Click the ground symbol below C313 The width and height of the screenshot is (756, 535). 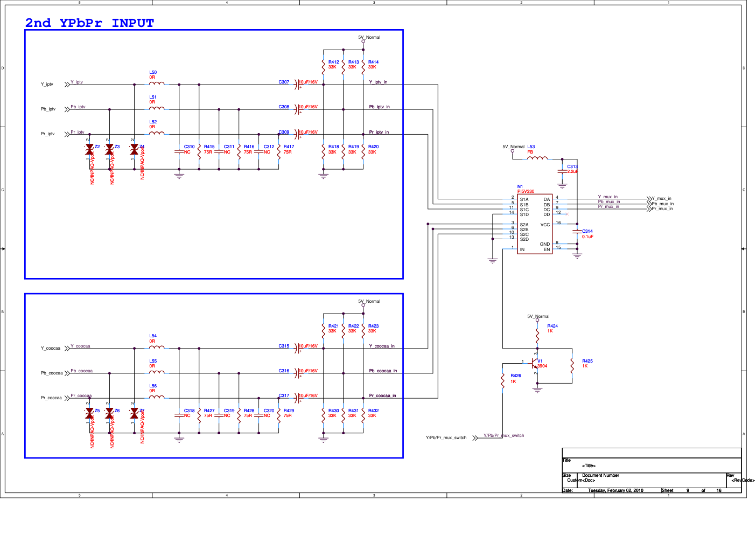[x=562, y=186]
